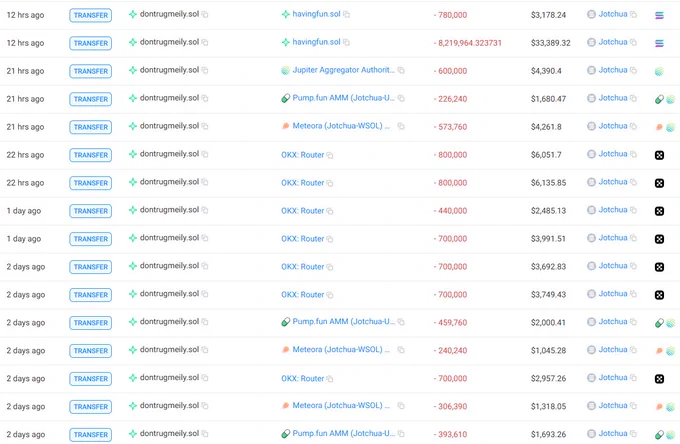
Task: Copy Pump.fun AMM address in -226,240 row
Action: coord(401,98)
